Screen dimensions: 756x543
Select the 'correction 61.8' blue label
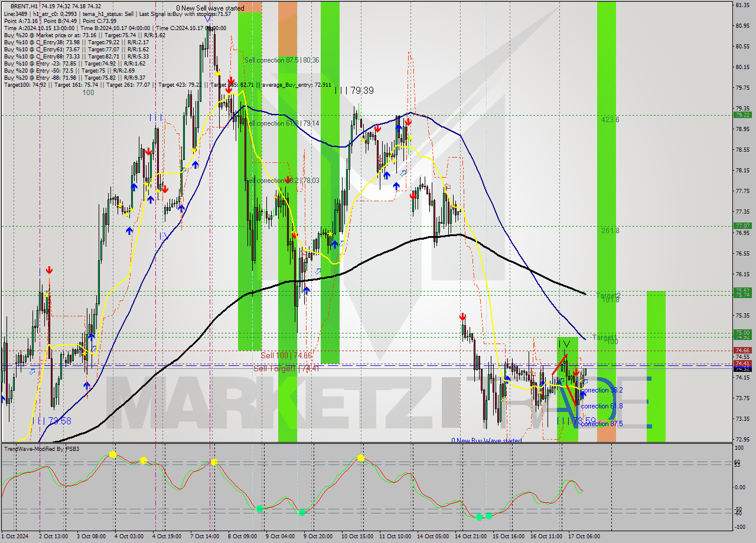[601, 406]
